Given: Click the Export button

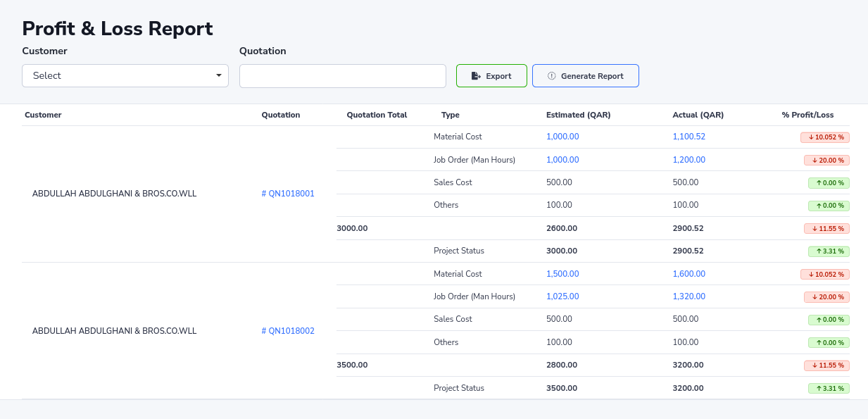Looking at the screenshot, I should click(491, 76).
